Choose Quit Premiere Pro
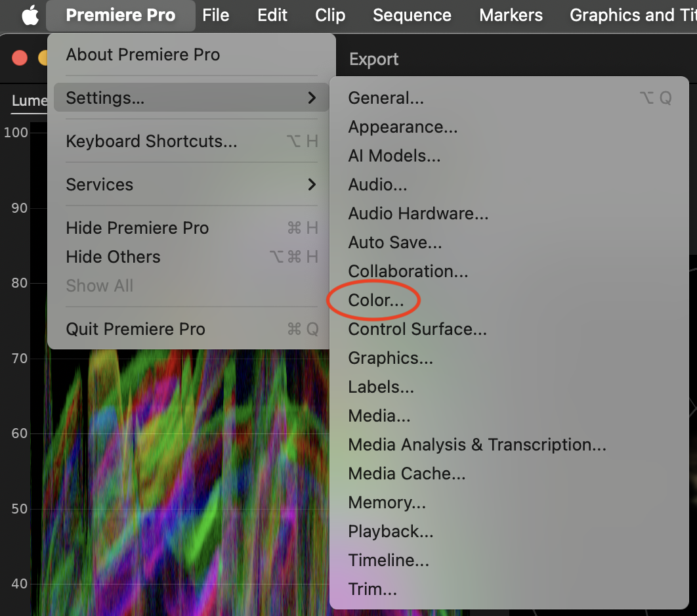The image size is (697, 616). click(x=135, y=329)
